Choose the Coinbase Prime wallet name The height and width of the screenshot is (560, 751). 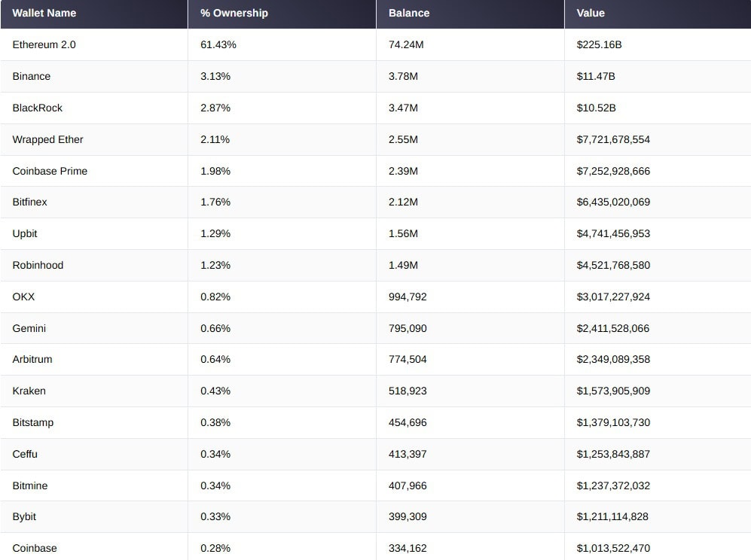50,171
